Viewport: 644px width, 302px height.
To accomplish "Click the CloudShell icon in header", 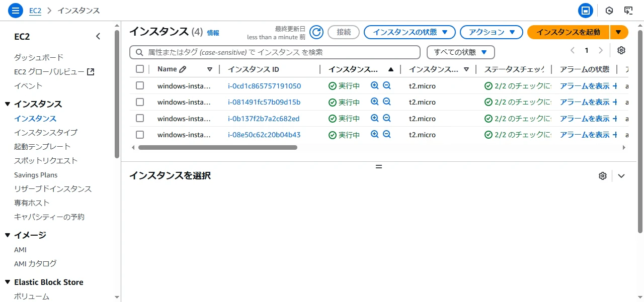I will [628, 11].
